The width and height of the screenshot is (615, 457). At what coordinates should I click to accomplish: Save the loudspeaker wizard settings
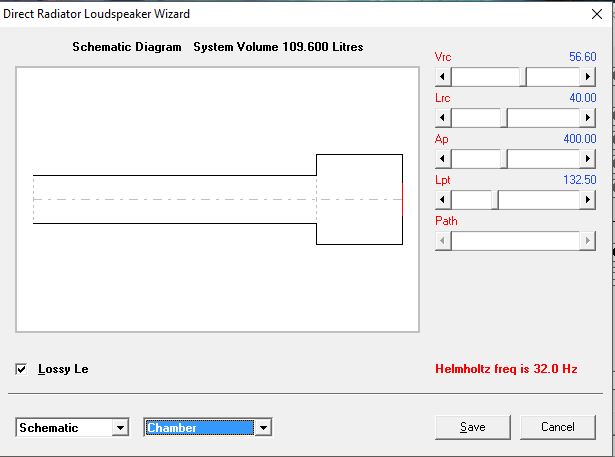pos(473,427)
